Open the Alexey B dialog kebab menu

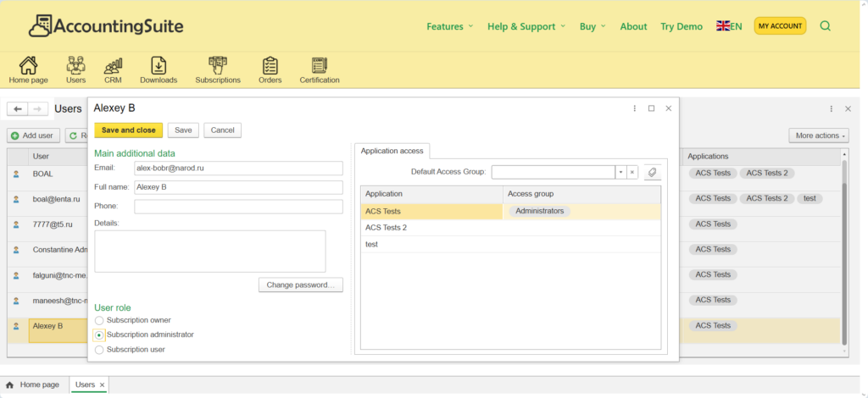pyautogui.click(x=634, y=108)
